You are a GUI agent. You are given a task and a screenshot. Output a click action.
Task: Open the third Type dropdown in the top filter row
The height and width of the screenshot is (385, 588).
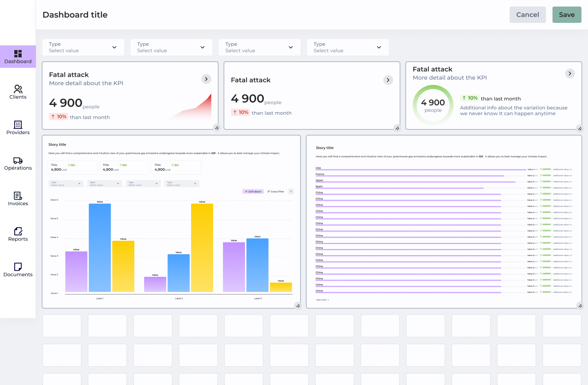point(260,47)
